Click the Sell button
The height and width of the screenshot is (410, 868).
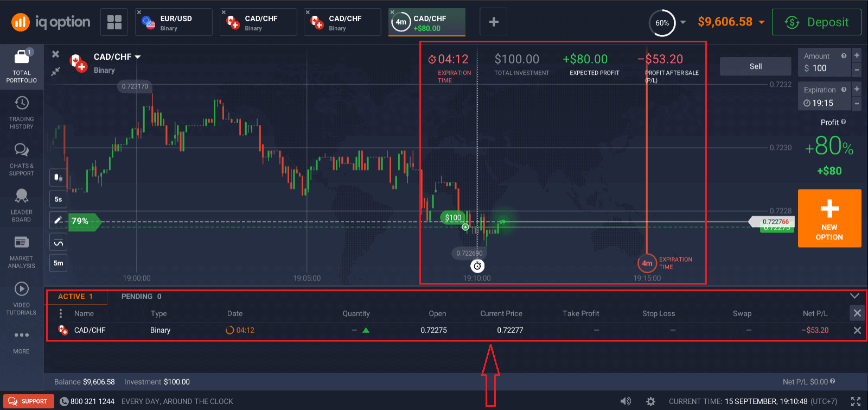pyautogui.click(x=755, y=66)
